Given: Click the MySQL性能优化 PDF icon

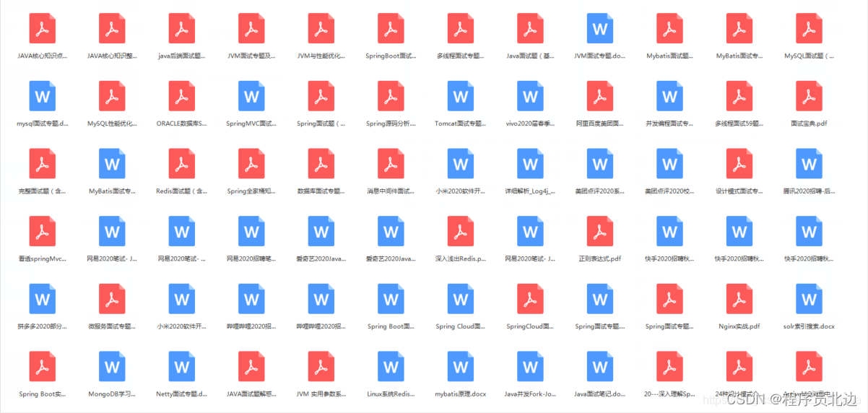Looking at the screenshot, I should tap(112, 96).
